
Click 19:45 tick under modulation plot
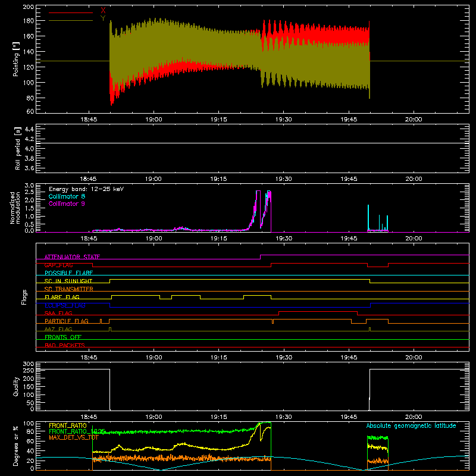click(x=349, y=239)
